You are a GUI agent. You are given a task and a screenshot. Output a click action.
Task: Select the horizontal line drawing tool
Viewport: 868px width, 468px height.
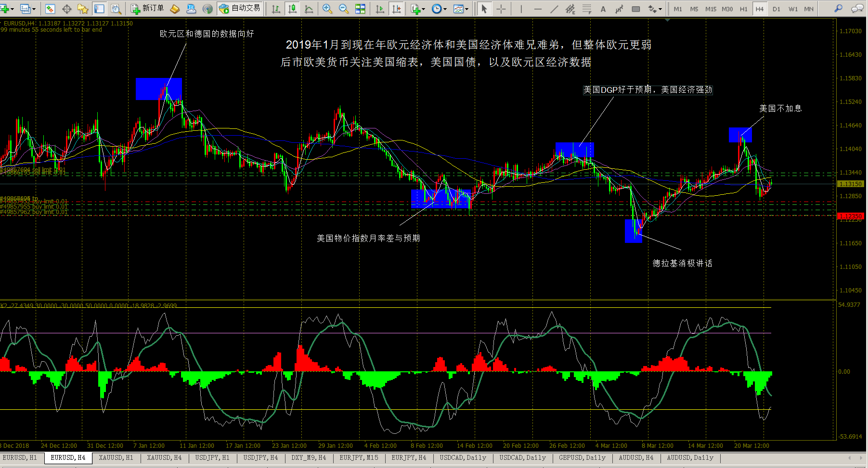point(538,9)
